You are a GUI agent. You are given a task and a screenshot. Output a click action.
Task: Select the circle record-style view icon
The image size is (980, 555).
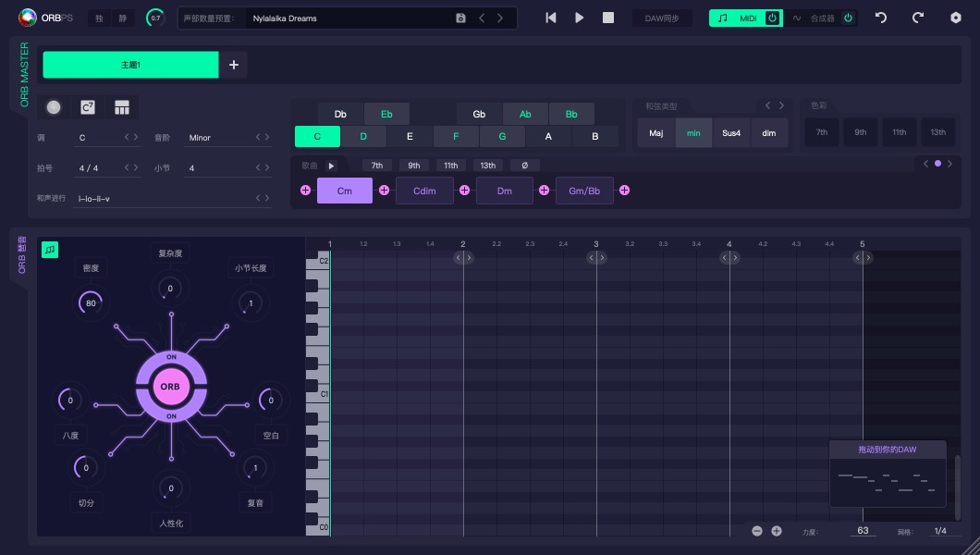[x=54, y=107]
